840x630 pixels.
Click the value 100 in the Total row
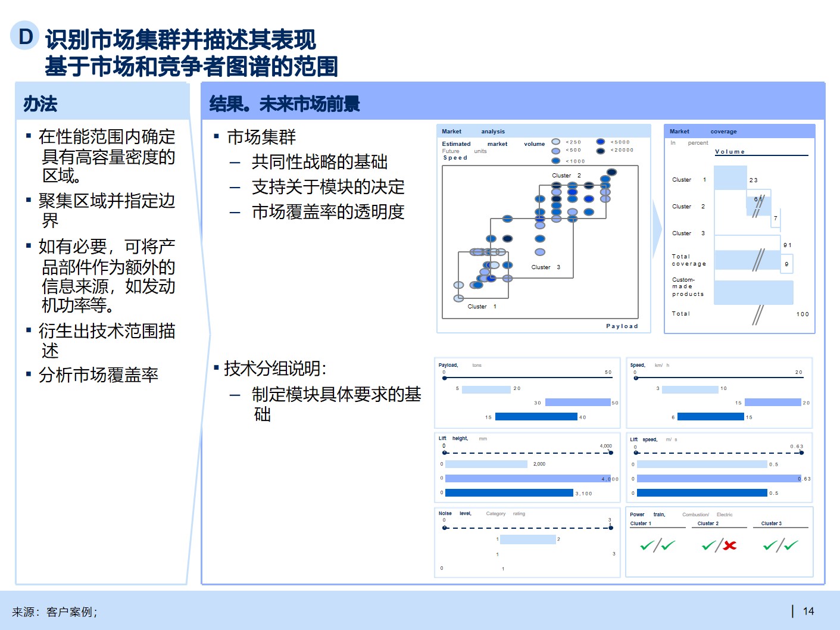point(802,314)
